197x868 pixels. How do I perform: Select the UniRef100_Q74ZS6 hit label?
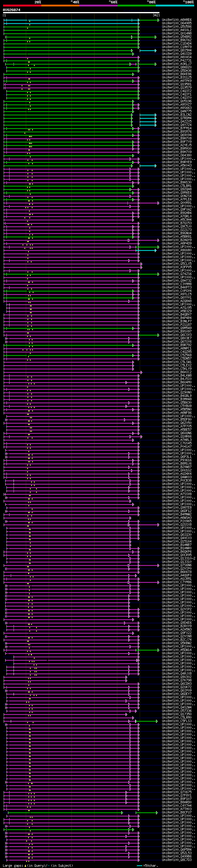(177, 274)
